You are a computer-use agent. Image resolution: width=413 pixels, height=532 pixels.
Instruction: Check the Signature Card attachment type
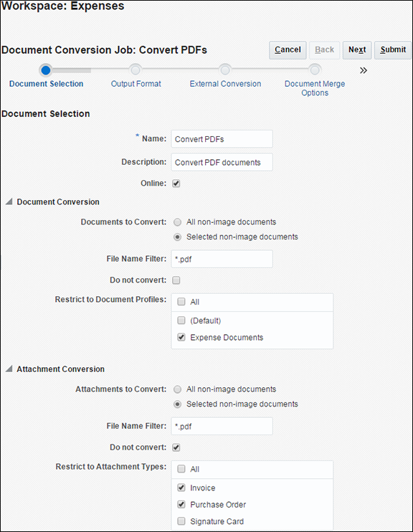point(181,521)
